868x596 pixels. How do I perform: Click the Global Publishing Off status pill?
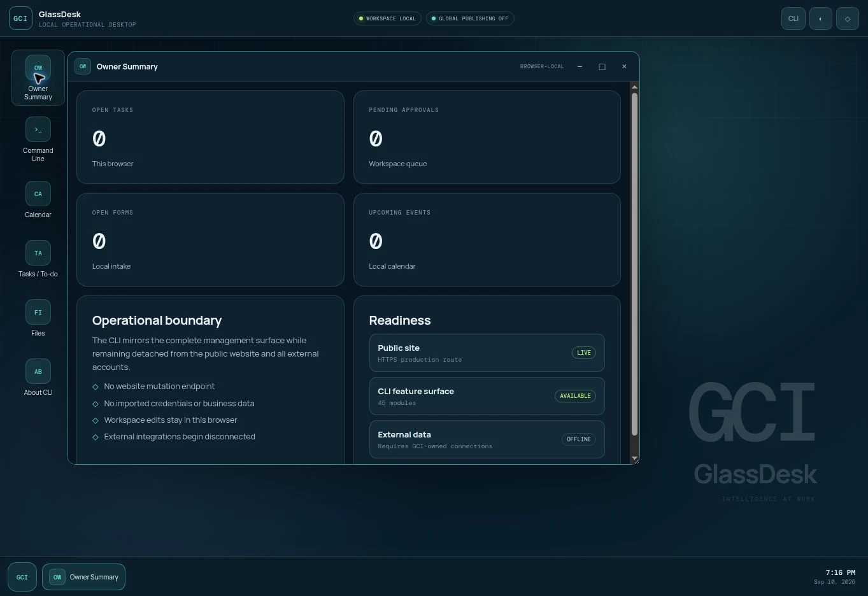tap(470, 18)
